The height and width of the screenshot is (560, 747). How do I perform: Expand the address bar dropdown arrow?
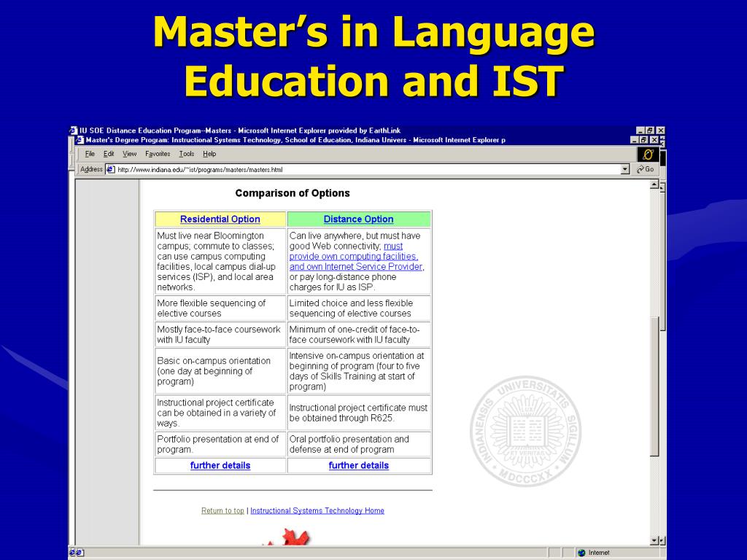[x=625, y=169]
